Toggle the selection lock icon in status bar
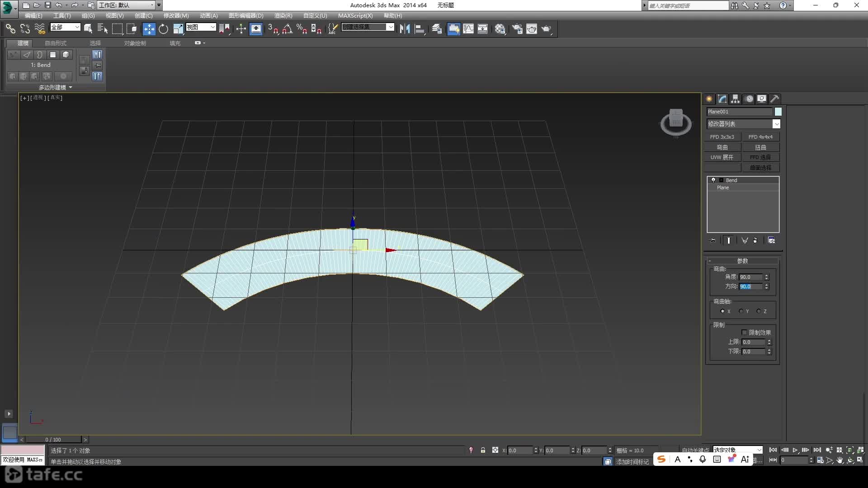Screen dimensions: 868x488 483,450
